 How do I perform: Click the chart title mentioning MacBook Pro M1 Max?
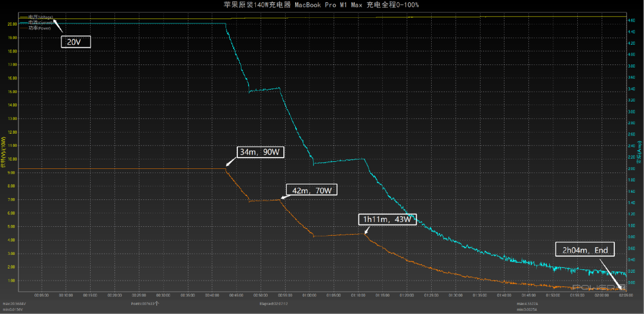(x=322, y=5)
